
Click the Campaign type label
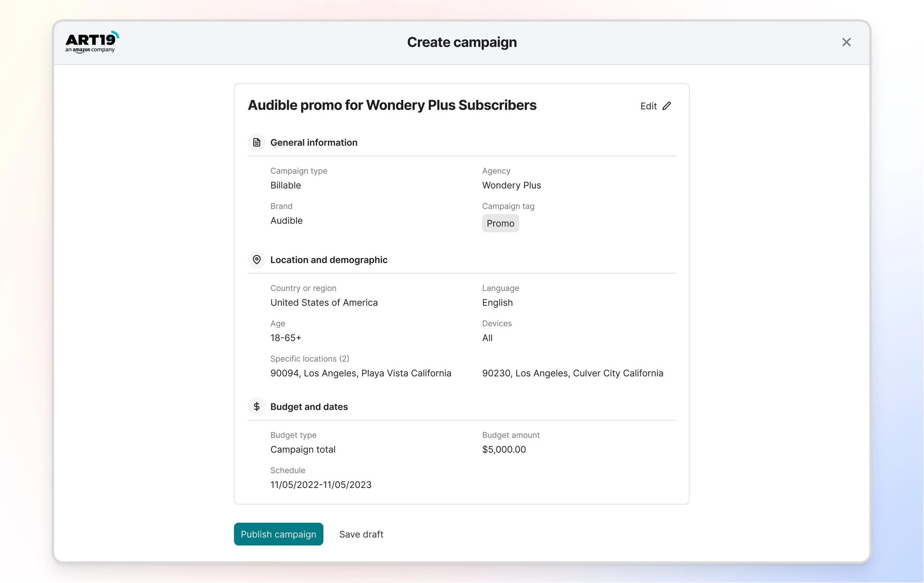tap(299, 171)
